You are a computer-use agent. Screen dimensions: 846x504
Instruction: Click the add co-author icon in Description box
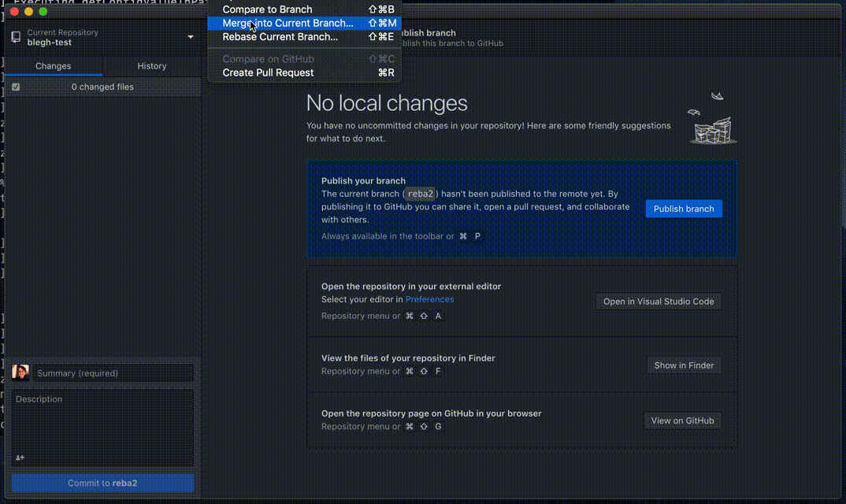coord(20,458)
